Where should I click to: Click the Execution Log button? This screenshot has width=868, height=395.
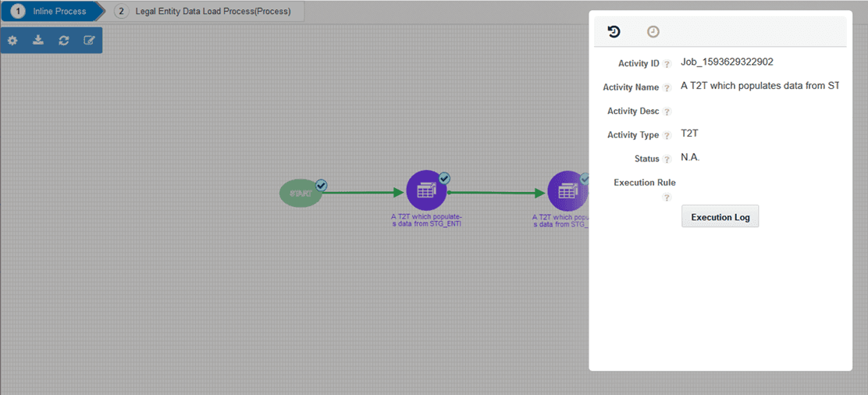(720, 217)
